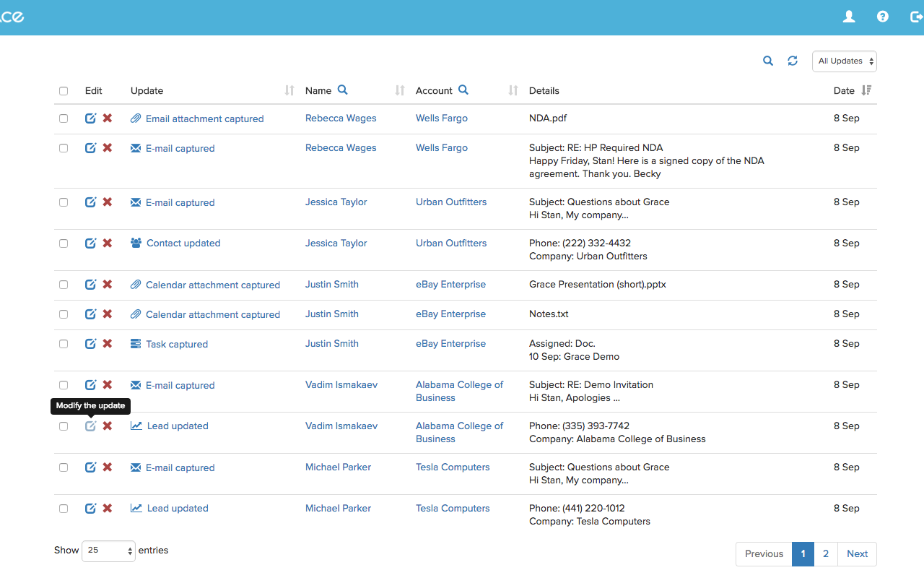Open the Lead updated link for Michael Parker
This screenshot has height=578, width=924.
coord(178,508)
